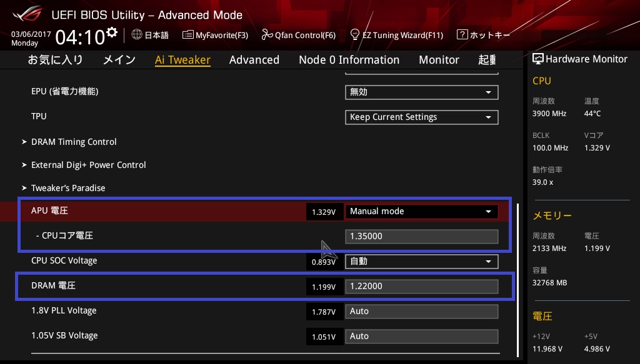Switch to the お気に入り tab

pos(55,60)
